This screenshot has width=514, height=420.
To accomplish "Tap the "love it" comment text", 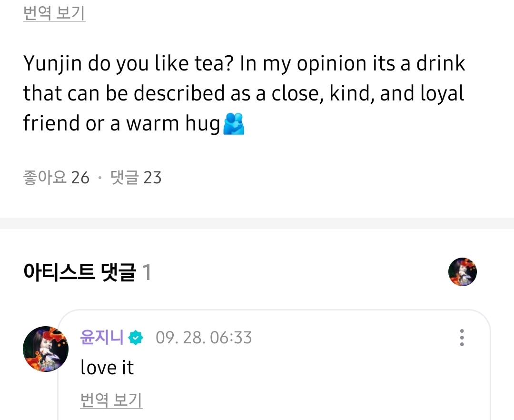I will pyautogui.click(x=107, y=367).
